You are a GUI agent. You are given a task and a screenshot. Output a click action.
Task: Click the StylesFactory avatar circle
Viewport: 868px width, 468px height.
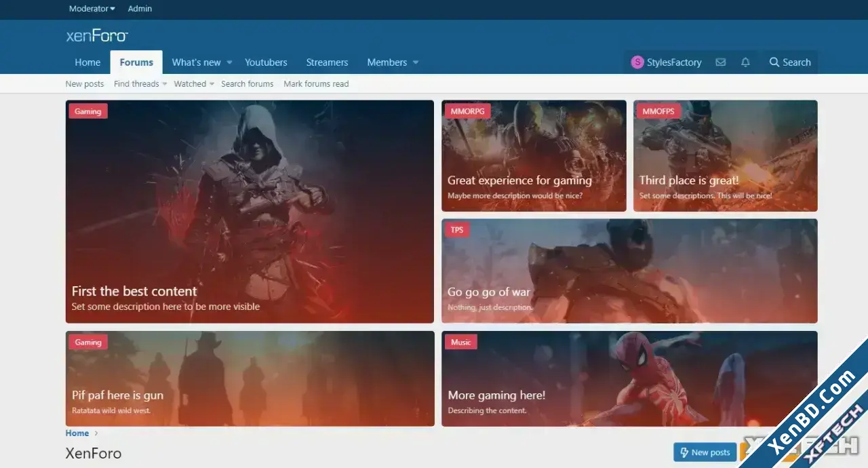click(637, 62)
